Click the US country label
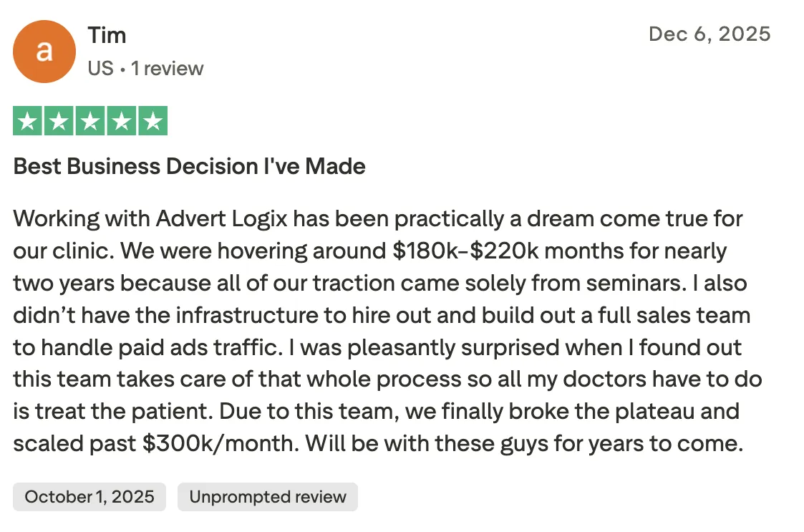 coord(100,68)
